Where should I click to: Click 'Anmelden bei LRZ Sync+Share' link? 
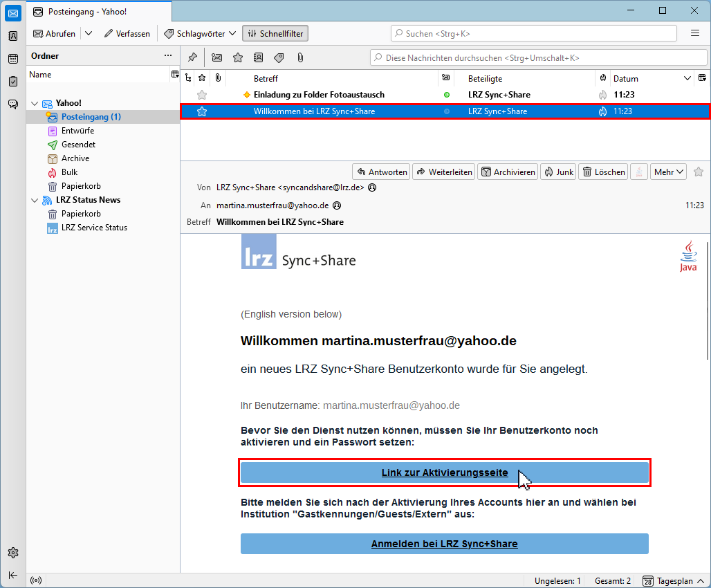(x=444, y=544)
